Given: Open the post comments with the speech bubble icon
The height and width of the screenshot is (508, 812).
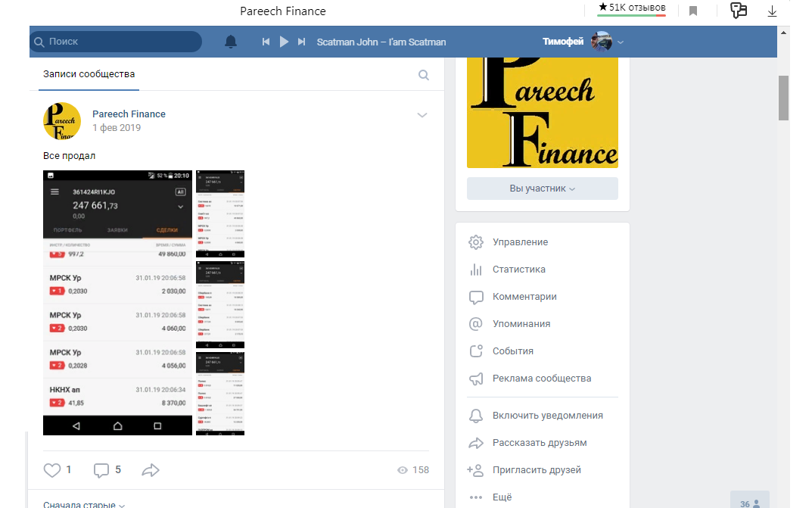Looking at the screenshot, I should coord(101,470).
